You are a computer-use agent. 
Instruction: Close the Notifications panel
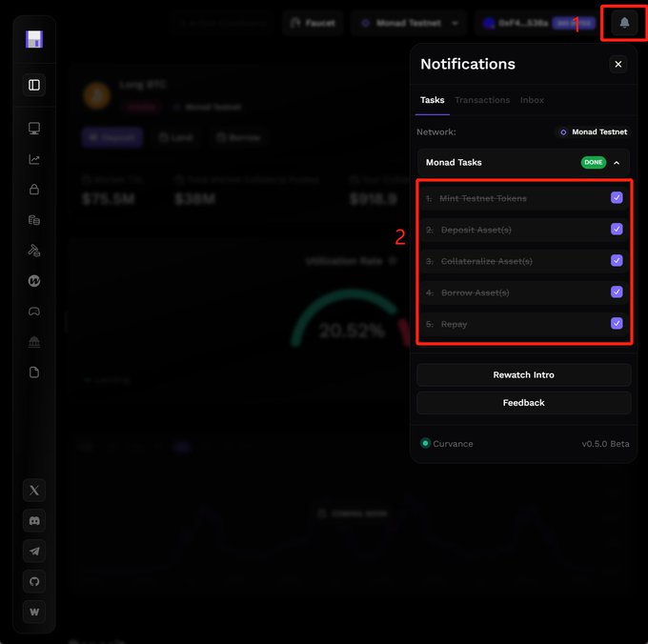618,65
